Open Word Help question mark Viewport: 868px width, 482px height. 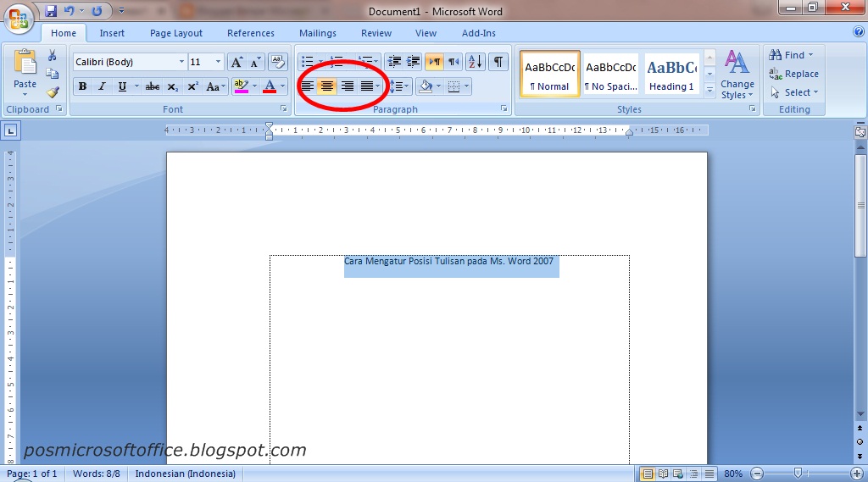click(x=859, y=31)
